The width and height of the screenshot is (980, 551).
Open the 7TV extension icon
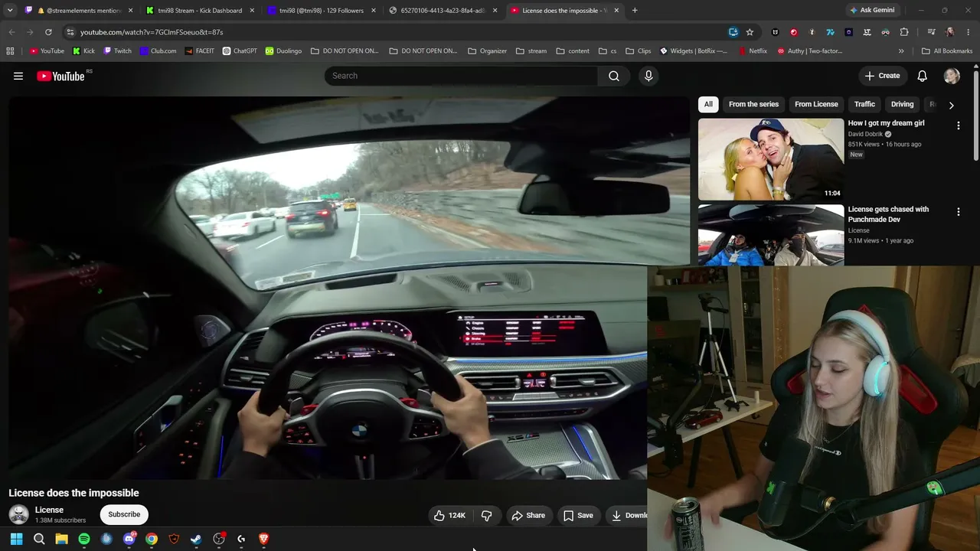(830, 32)
